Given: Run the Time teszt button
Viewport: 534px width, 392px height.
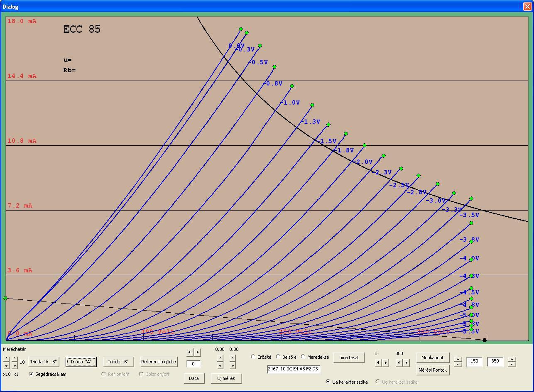Looking at the screenshot, I should [349, 358].
